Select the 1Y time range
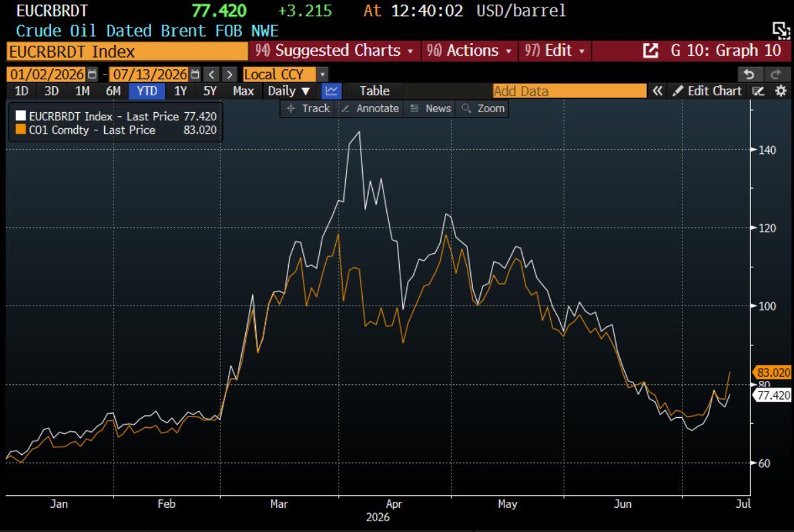The image size is (794, 532). [x=180, y=91]
